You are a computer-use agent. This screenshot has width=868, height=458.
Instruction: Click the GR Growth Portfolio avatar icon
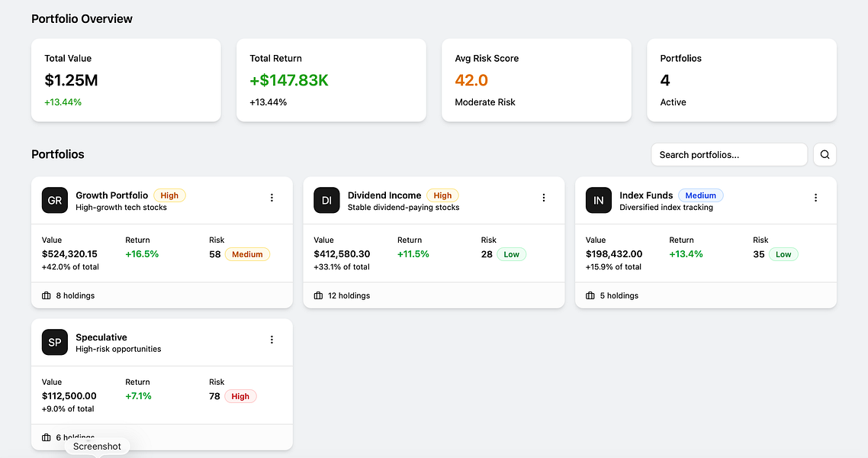pyautogui.click(x=55, y=201)
